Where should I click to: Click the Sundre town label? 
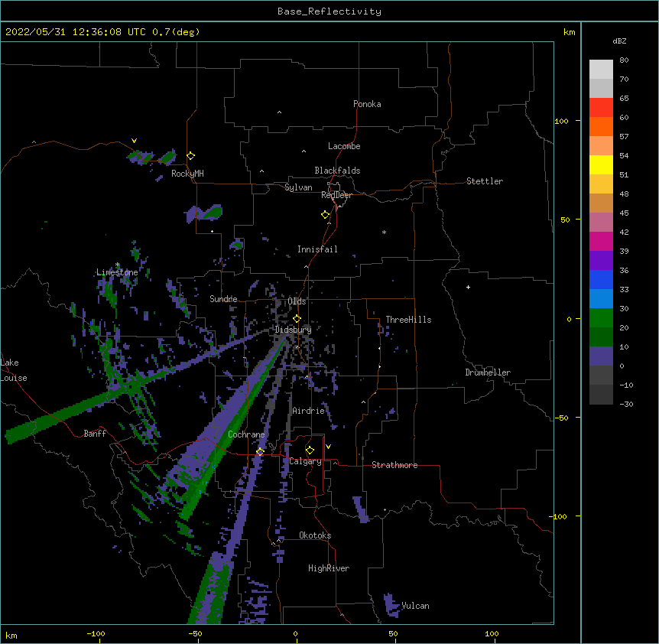[x=223, y=299]
